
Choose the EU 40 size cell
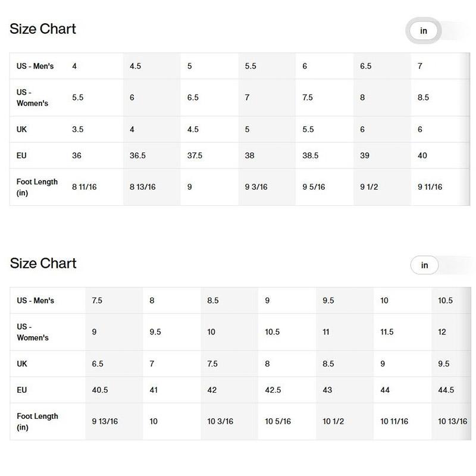click(x=422, y=156)
